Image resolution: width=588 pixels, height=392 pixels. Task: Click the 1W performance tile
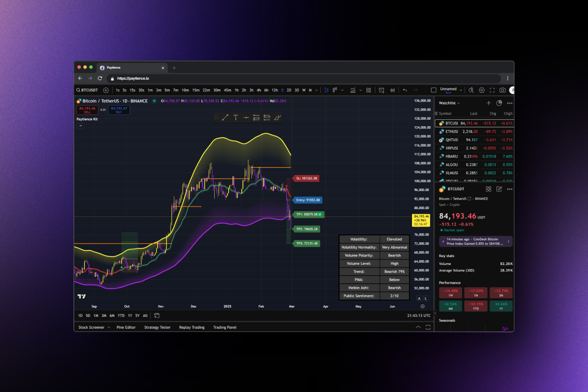pos(451,293)
